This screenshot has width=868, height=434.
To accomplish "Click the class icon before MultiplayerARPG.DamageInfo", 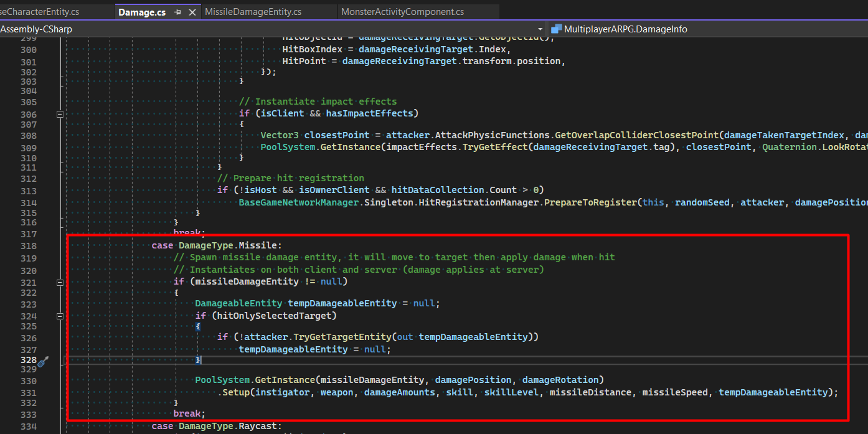I will [x=556, y=29].
